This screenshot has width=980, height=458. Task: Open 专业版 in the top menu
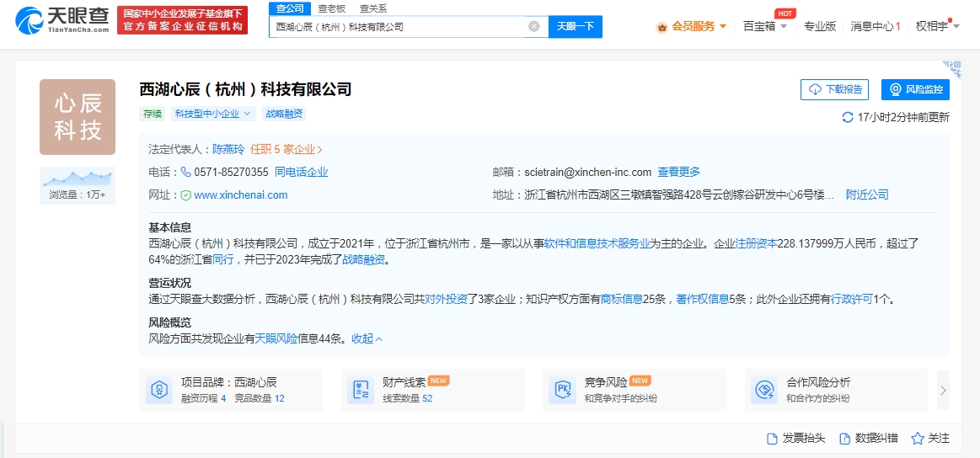[x=819, y=27]
